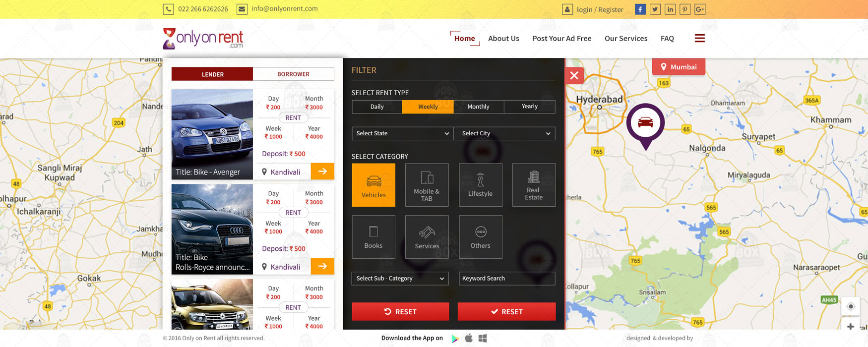
Task: Tap the Google Play download icon
Action: (455, 339)
